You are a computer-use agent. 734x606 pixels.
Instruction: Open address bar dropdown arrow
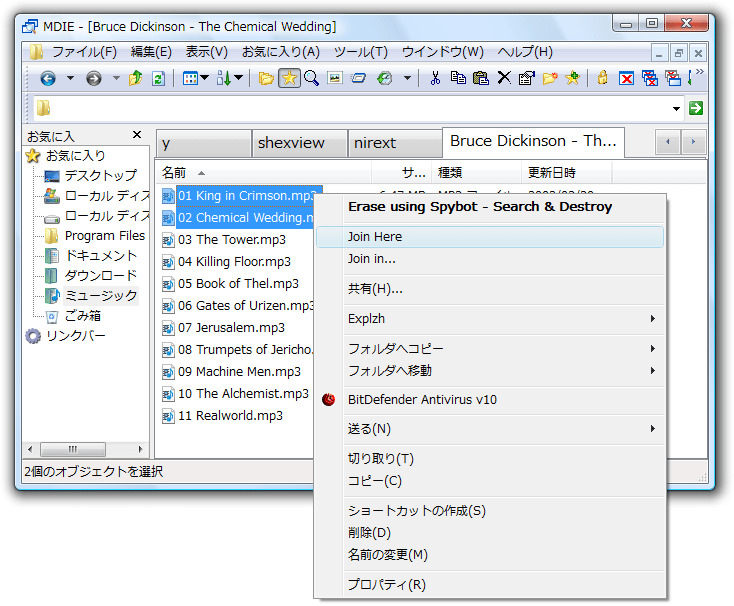676,109
